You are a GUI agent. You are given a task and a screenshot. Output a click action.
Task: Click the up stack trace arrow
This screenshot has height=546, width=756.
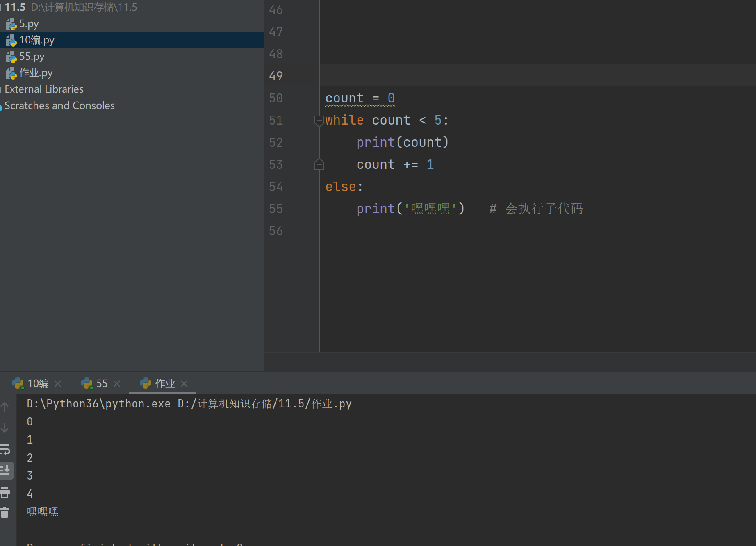point(5,407)
